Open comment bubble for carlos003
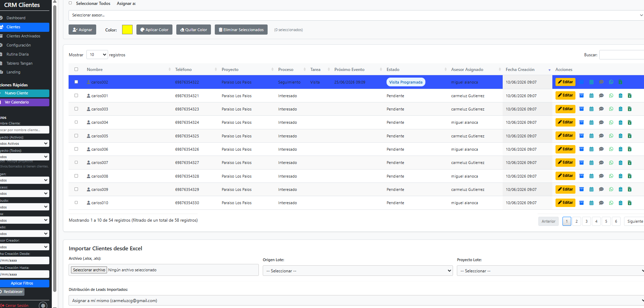Screen dimensions: 644x308 pos(601,109)
